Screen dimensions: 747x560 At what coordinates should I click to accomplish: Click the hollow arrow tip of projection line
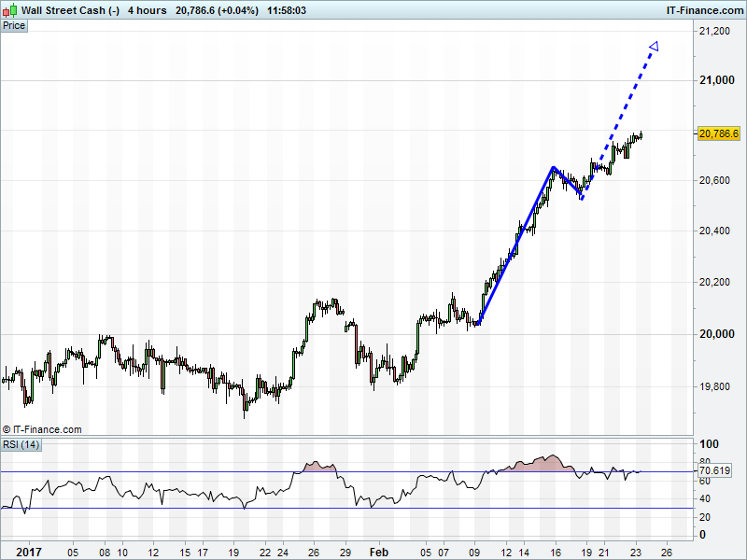[655, 46]
